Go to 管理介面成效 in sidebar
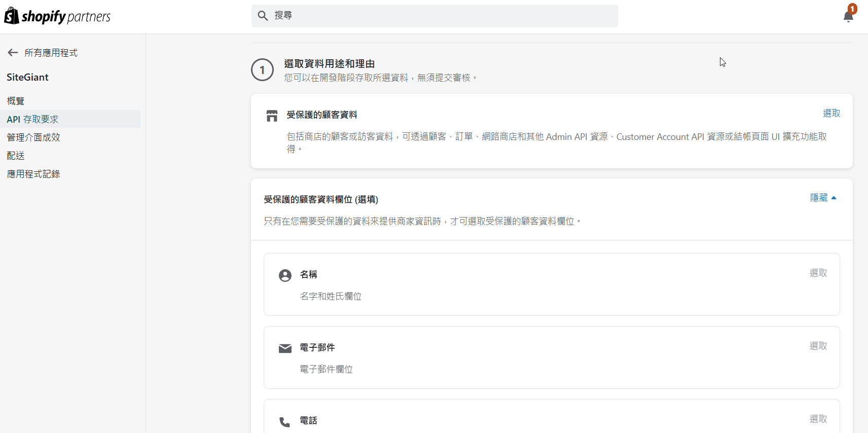The height and width of the screenshot is (433, 868). tap(33, 137)
